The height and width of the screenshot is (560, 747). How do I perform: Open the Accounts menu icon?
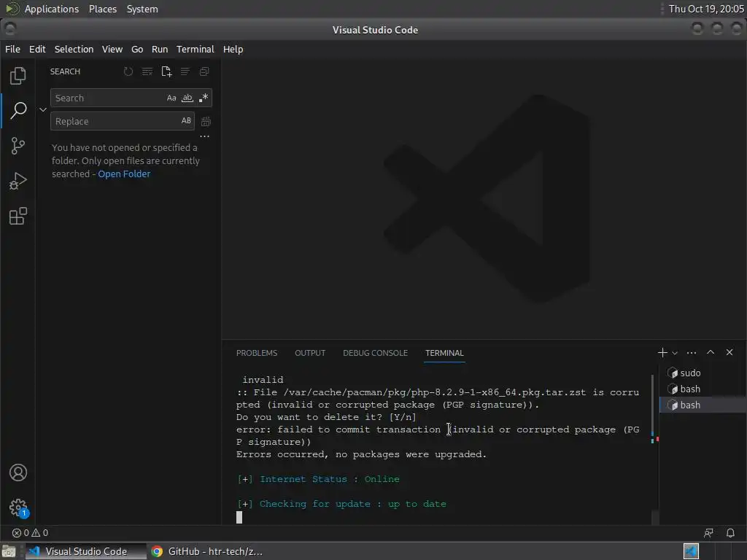[18, 472]
